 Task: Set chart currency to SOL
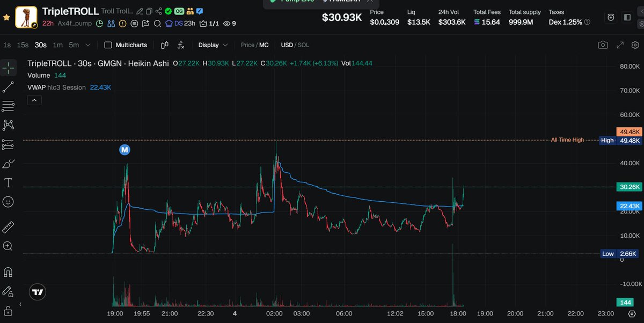[x=303, y=45]
